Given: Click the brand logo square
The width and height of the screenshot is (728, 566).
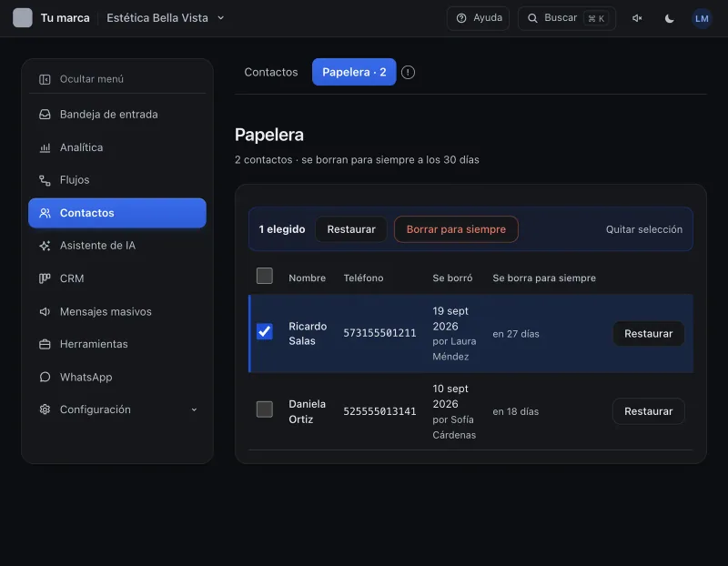Looking at the screenshot, I should click(x=22, y=18).
